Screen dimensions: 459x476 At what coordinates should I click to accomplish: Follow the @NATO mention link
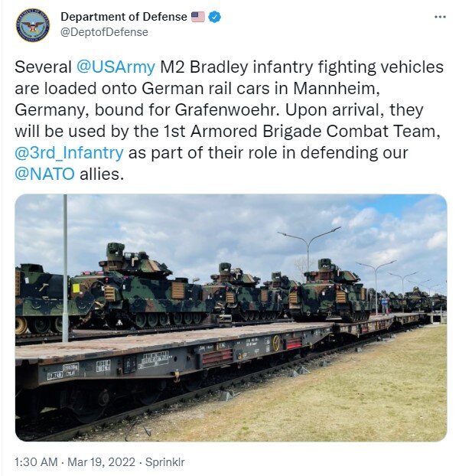[x=45, y=174]
